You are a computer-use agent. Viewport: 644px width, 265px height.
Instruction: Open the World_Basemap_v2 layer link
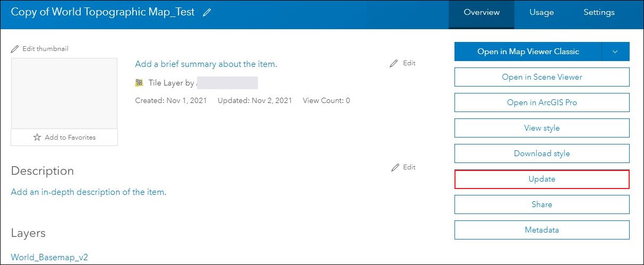coord(49,258)
